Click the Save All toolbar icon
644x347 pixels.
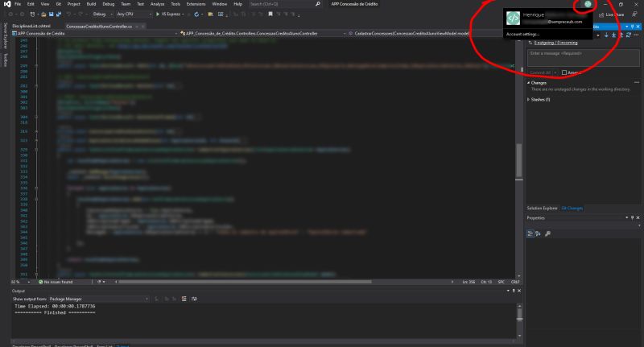coord(59,14)
